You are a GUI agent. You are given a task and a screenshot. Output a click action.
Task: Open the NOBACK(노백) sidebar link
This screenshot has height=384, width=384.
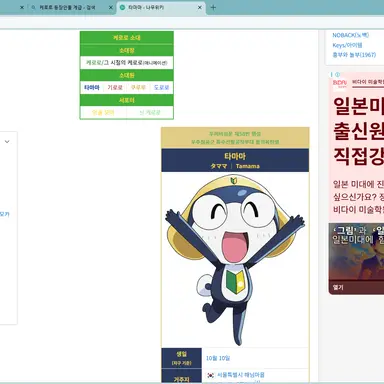pyautogui.click(x=350, y=35)
